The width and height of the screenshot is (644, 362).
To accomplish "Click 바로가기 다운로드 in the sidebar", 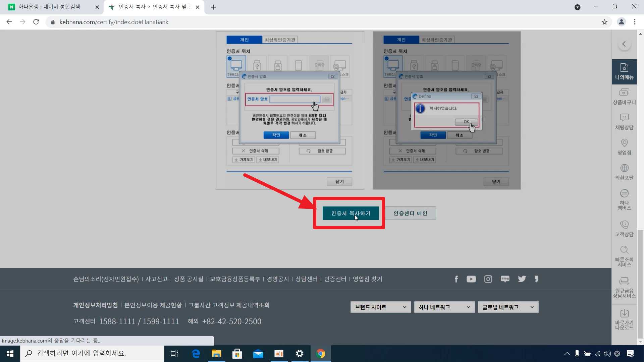I will [624, 319].
